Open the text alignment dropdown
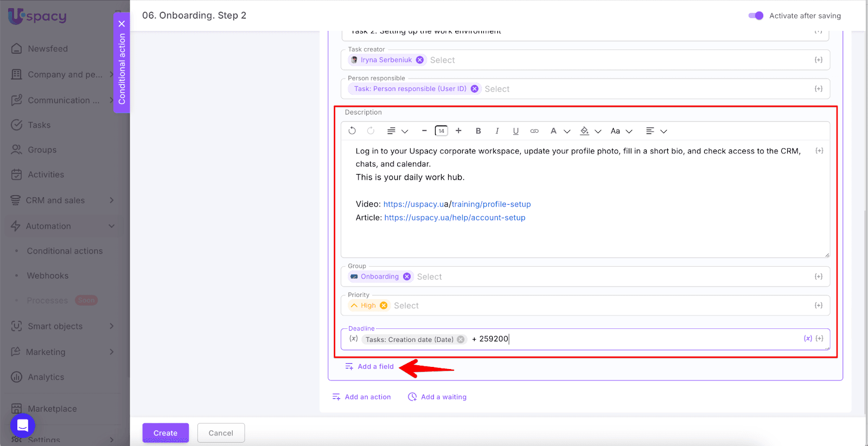 tap(656, 131)
